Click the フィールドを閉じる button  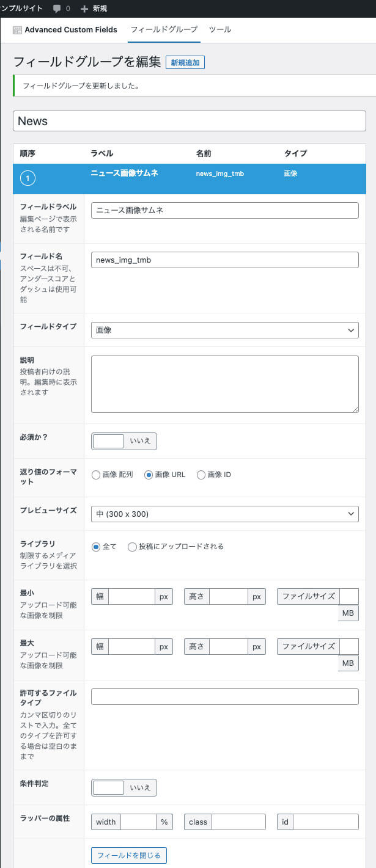pyautogui.click(x=128, y=855)
